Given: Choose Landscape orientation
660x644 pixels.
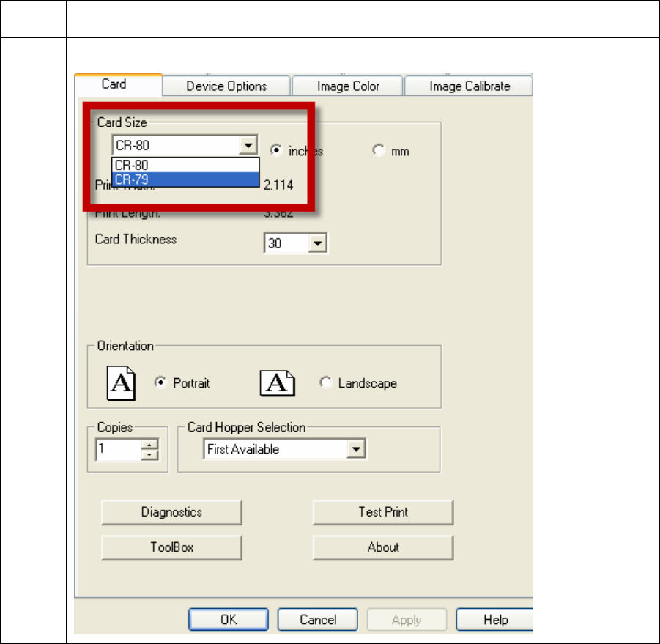Looking at the screenshot, I should pos(325,382).
